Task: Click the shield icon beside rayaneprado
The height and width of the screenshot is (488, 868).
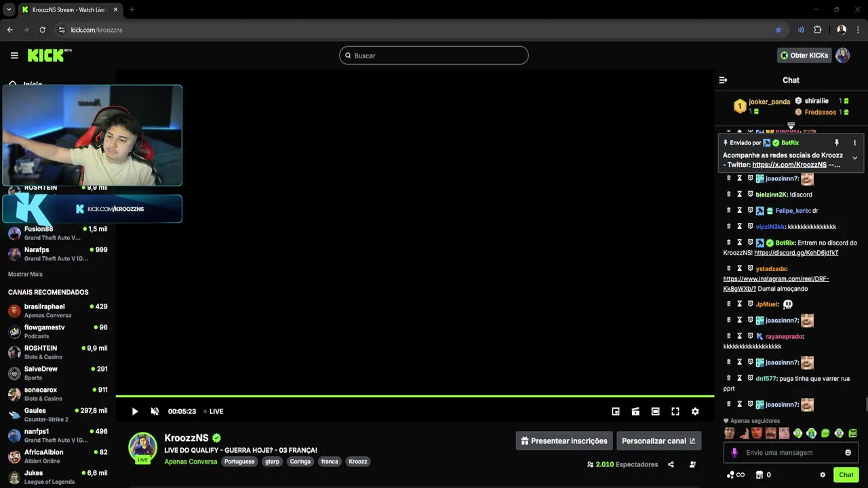Action: click(750, 336)
